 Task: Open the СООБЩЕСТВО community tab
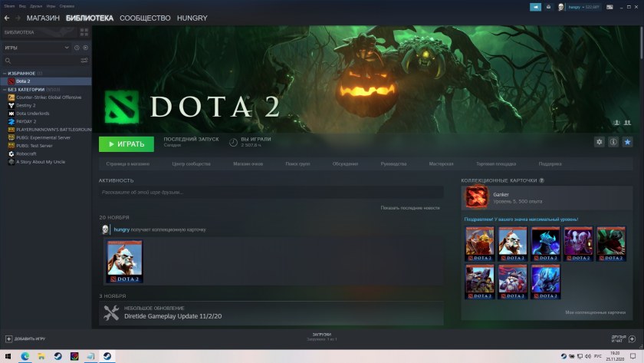pos(145,18)
